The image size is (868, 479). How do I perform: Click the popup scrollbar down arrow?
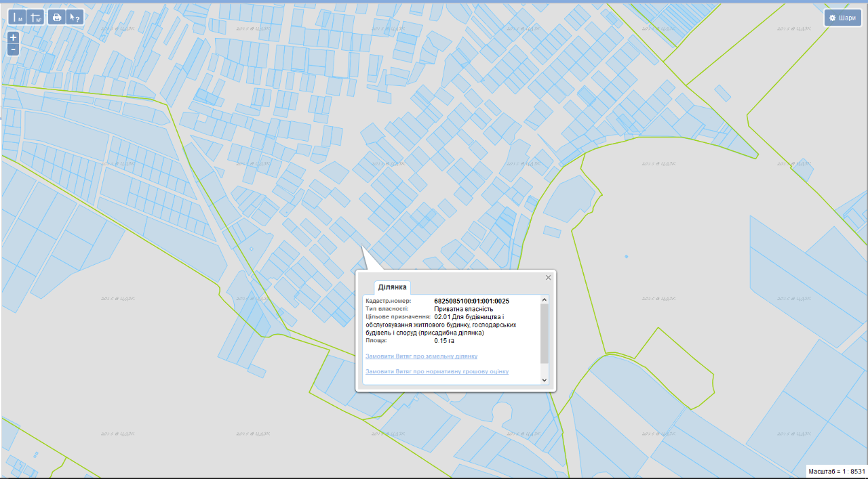544,380
